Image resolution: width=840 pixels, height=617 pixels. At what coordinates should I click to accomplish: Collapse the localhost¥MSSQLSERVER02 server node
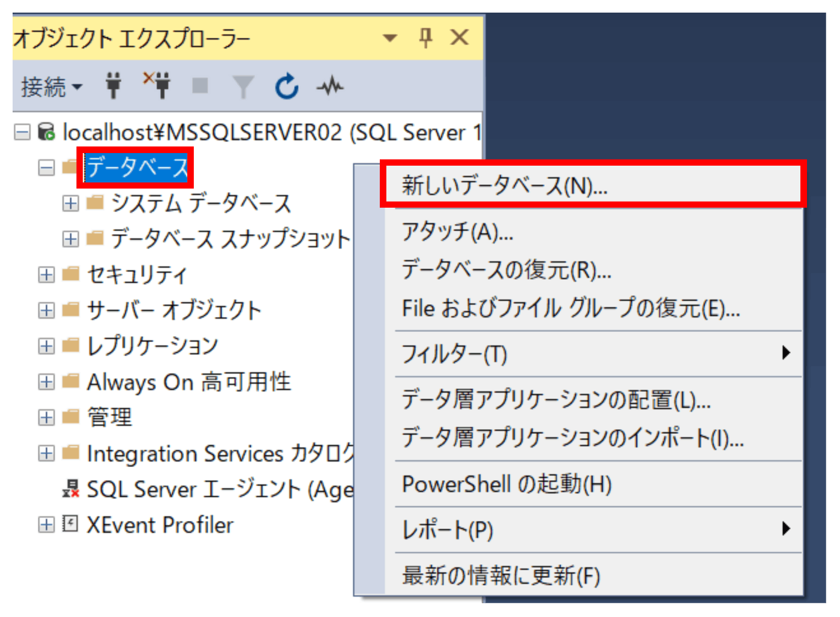(22, 132)
